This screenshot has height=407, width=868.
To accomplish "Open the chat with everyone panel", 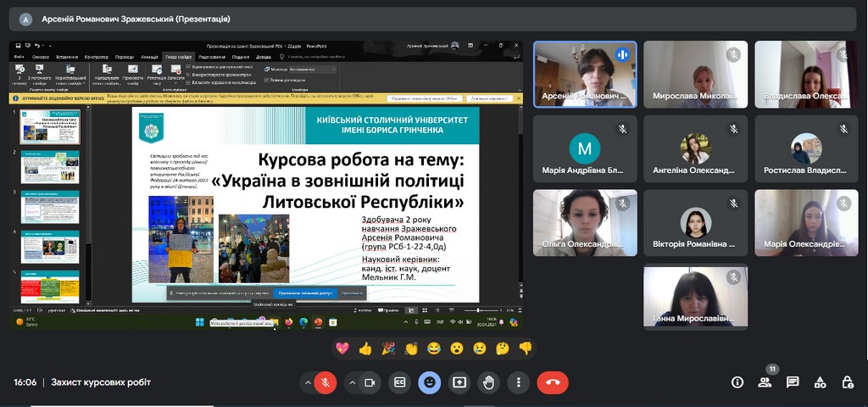I will (793, 382).
